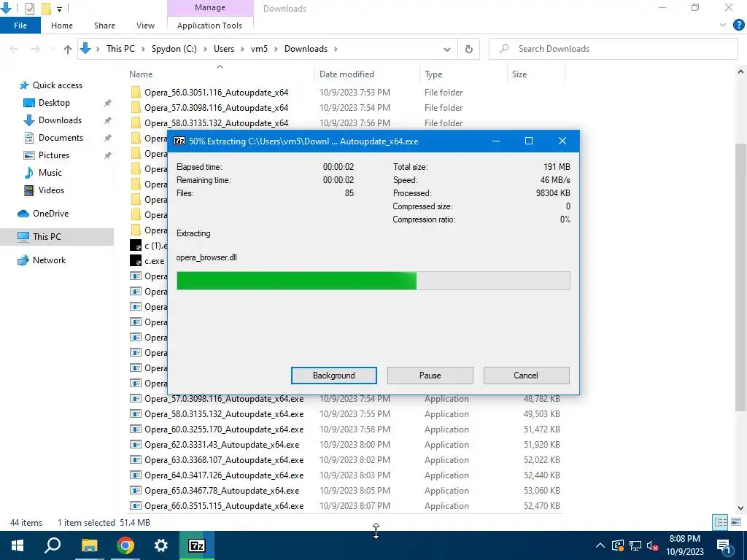747x560 pixels.
Task: Select Opera_58.0.3135.132_Autoupdate_x64 folder icon
Action: pyautogui.click(x=135, y=122)
